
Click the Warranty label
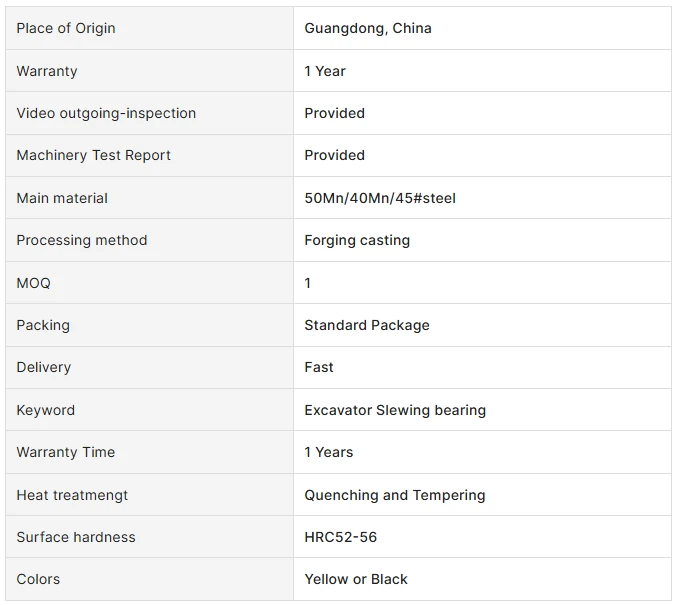47,71
